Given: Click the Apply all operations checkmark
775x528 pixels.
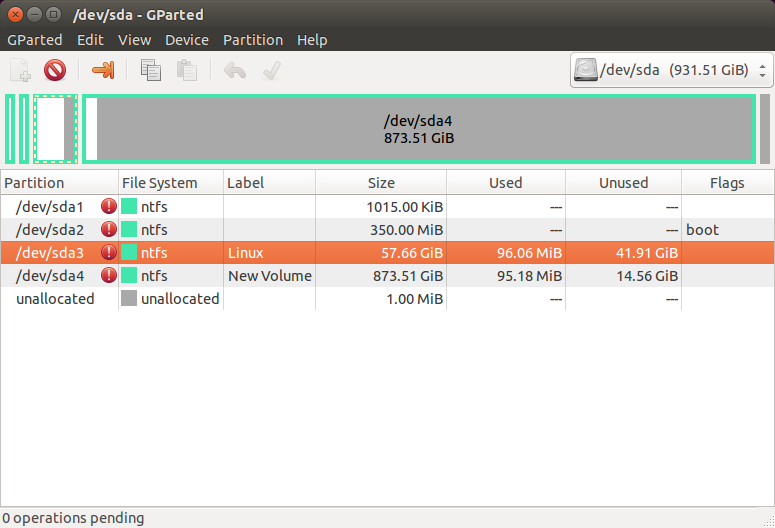Looking at the screenshot, I should click(272, 70).
